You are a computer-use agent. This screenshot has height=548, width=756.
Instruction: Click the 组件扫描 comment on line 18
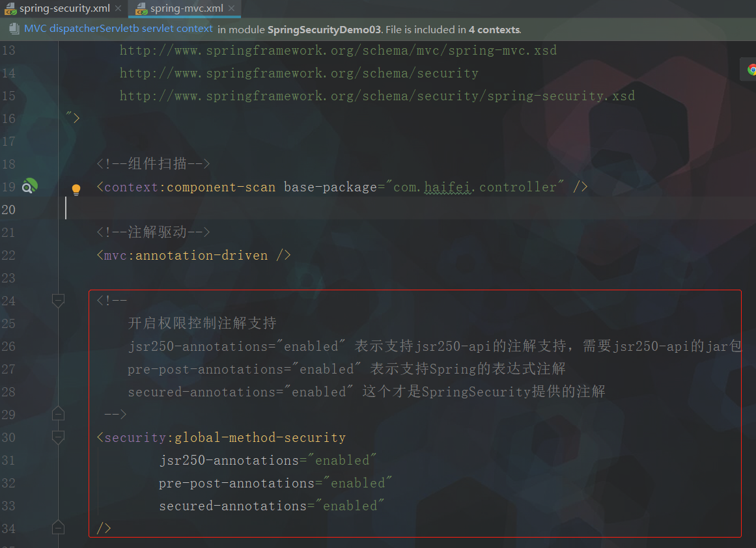coord(153,164)
